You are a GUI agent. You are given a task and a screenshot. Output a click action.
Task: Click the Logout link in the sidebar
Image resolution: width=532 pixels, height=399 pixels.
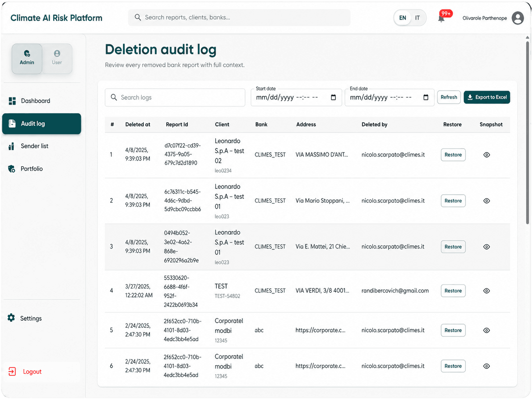point(41,372)
